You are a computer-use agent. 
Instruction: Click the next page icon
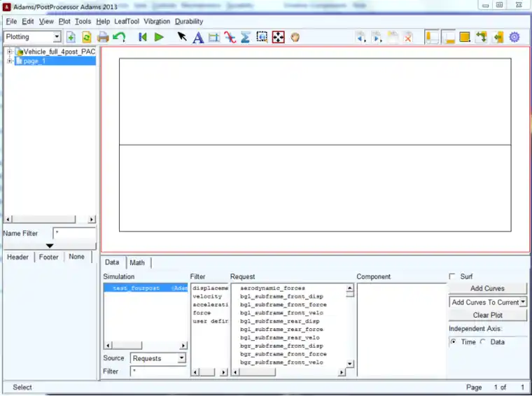click(x=377, y=37)
